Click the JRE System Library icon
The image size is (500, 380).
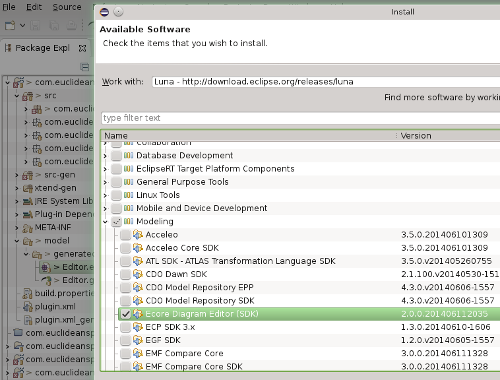(x=28, y=202)
